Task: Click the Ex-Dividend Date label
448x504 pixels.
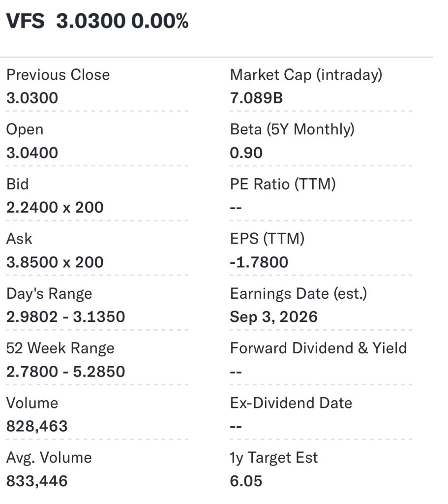Action: coord(291,403)
